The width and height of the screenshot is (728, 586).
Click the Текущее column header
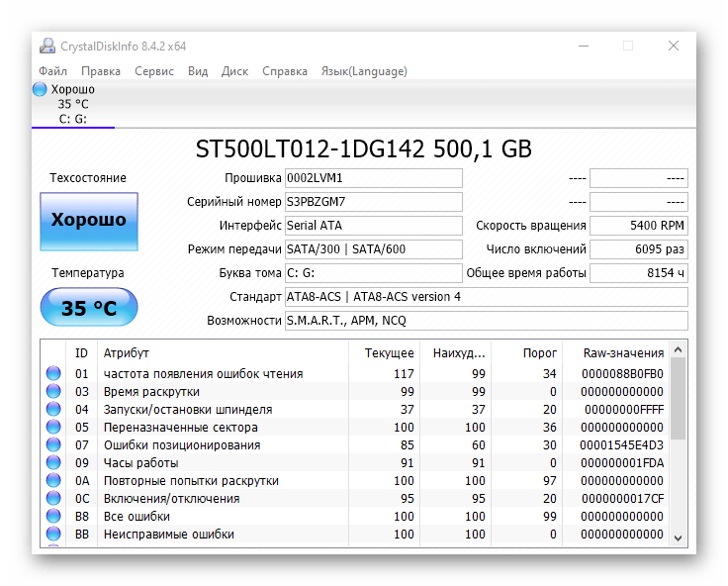[x=385, y=353]
